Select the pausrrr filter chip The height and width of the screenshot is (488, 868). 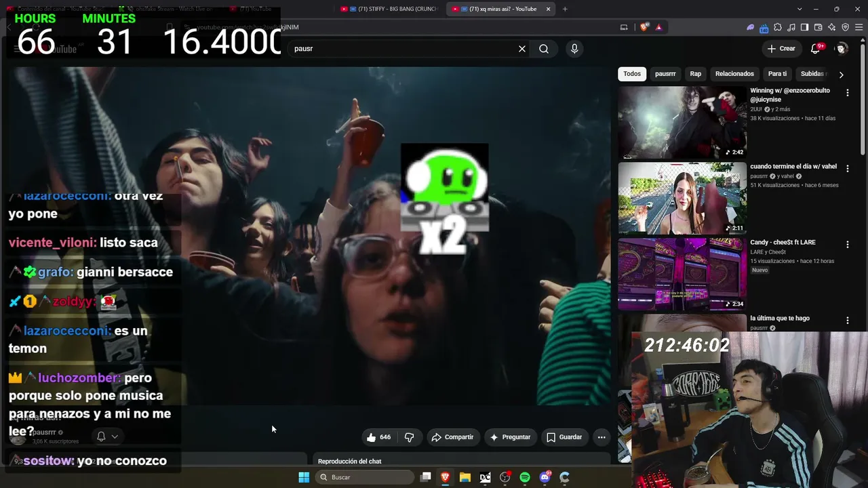click(665, 74)
